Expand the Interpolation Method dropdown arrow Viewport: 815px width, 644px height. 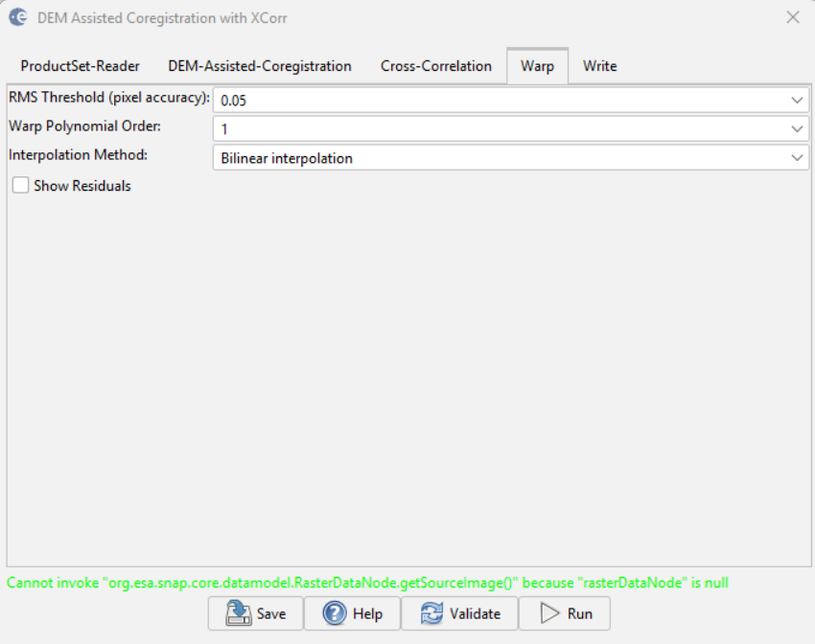pos(798,158)
